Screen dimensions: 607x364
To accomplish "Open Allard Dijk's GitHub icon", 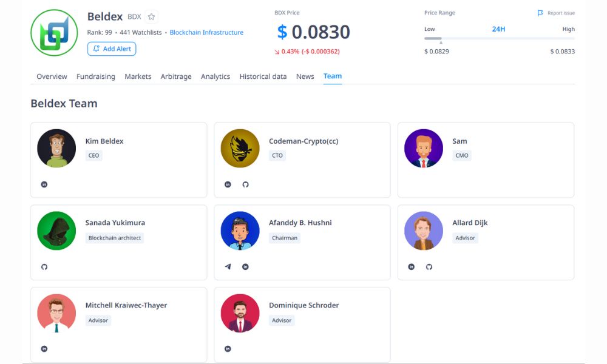I will click(x=429, y=267).
